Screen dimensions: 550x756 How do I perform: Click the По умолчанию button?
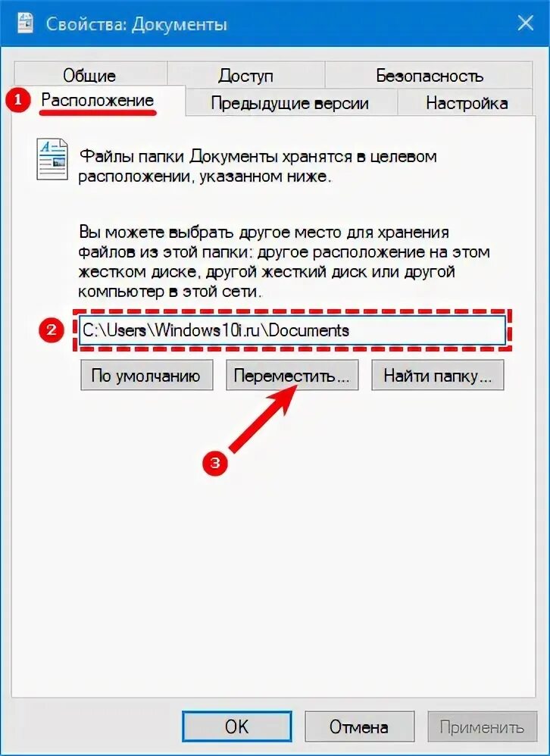(x=146, y=375)
